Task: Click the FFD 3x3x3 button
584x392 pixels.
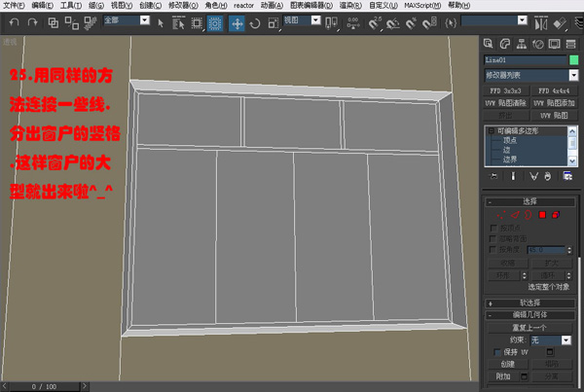Action: tap(505, 90)
